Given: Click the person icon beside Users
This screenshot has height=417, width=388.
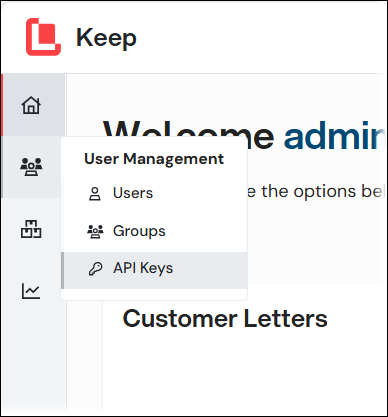Looking at the screenshot, I should pos(95,194).
